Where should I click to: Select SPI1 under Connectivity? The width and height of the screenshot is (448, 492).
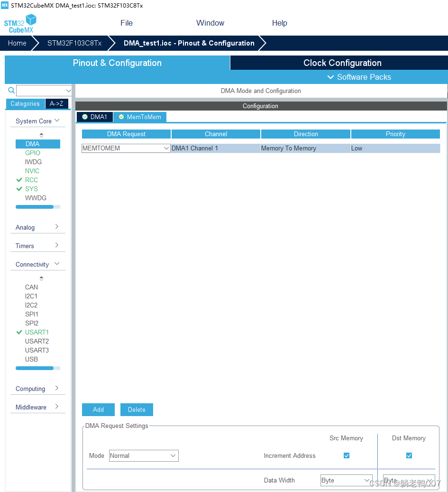tap(32, 314)
